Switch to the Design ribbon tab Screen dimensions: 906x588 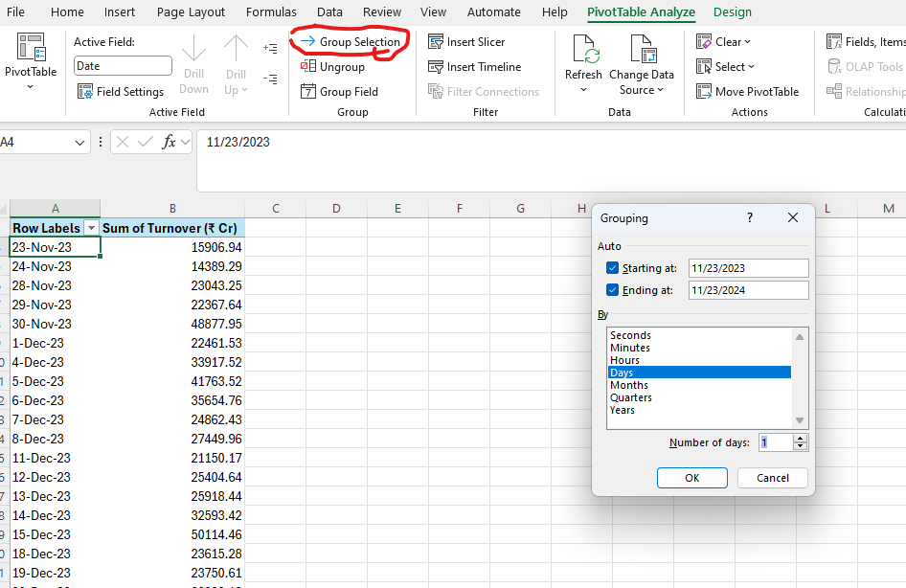[x=733, y=11]
